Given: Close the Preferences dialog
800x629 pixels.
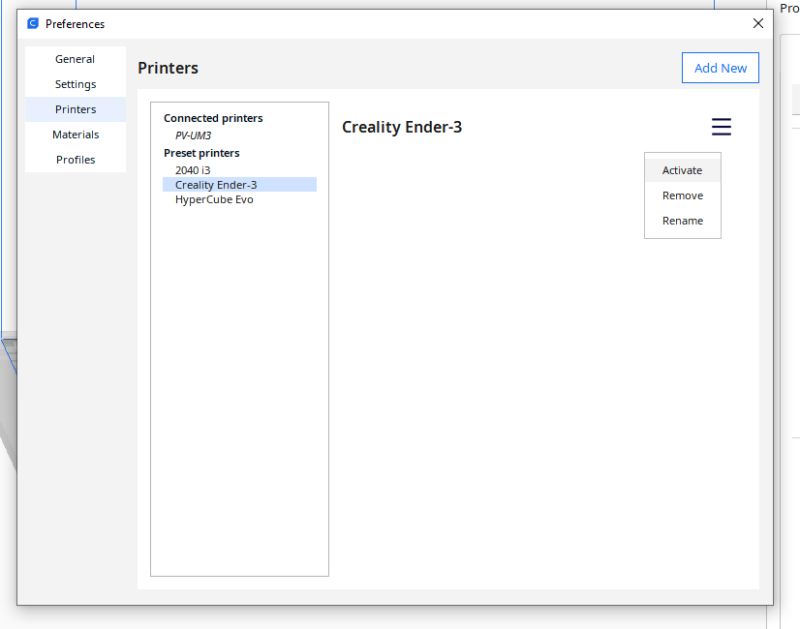Looking at the screenshot, I should click(x=758, y=23).
